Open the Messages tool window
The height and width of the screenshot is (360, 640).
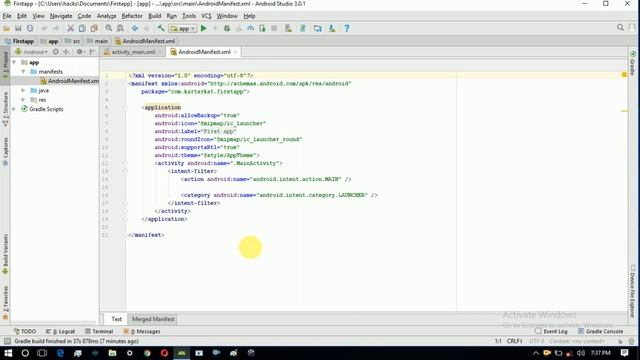(142, 331)
